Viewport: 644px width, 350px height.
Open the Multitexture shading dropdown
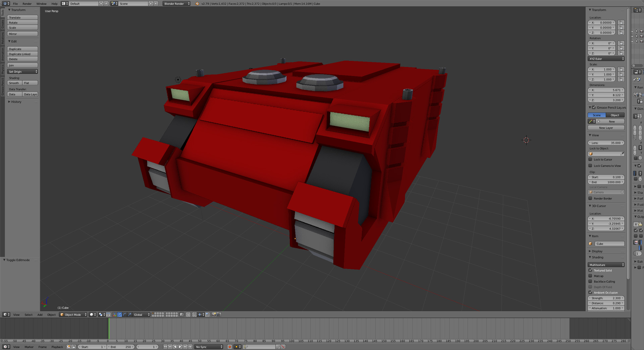pos(605,265)
